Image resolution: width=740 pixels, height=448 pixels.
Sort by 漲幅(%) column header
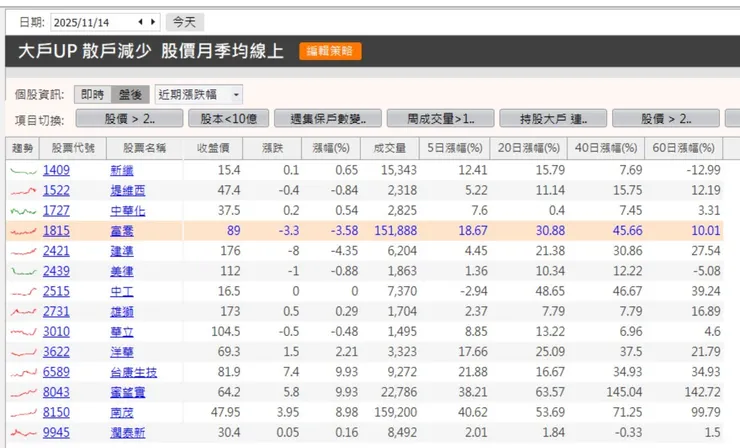tap(331, 148)
